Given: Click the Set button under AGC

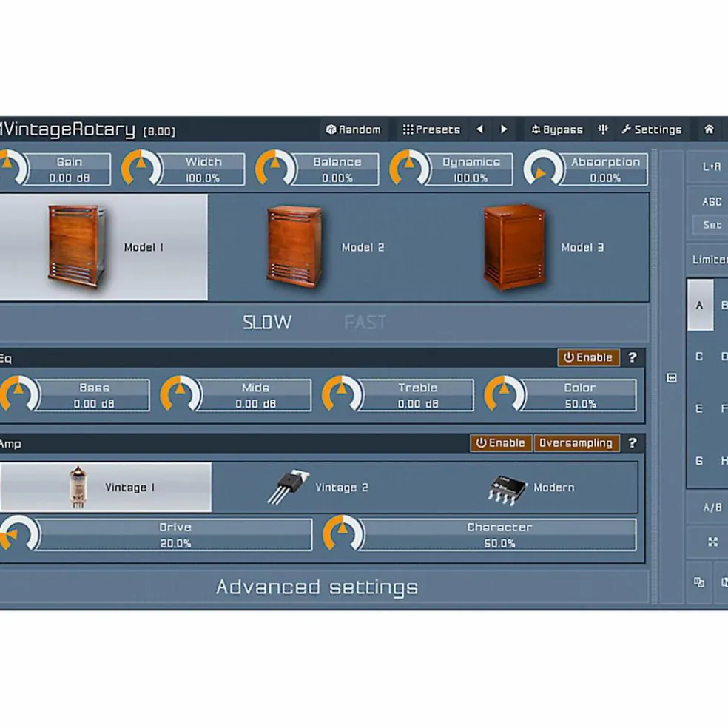Looking at the screenshot, I should [x=712, y=225].
